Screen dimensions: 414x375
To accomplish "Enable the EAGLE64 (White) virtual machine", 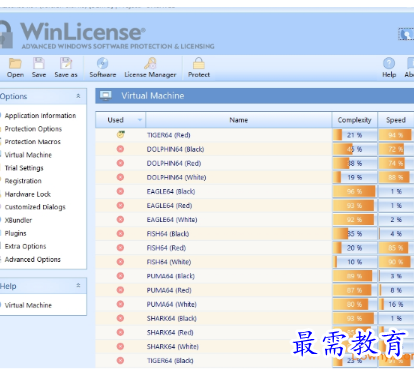I will pyautogui.click(x=120, y=219).
